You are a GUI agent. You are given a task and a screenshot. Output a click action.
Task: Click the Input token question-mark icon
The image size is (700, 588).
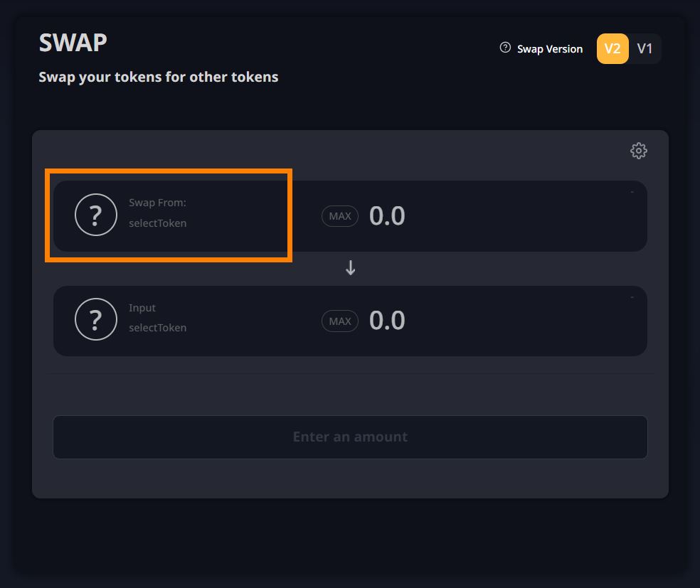tap(96, 320)
